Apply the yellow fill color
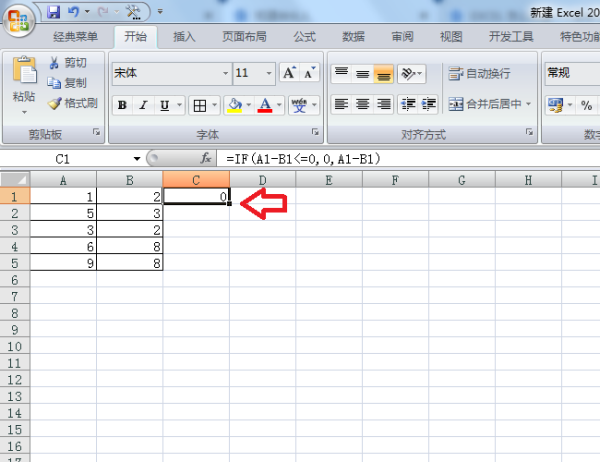The width and height of the screenshot is (600, 462). click(235, 105)
